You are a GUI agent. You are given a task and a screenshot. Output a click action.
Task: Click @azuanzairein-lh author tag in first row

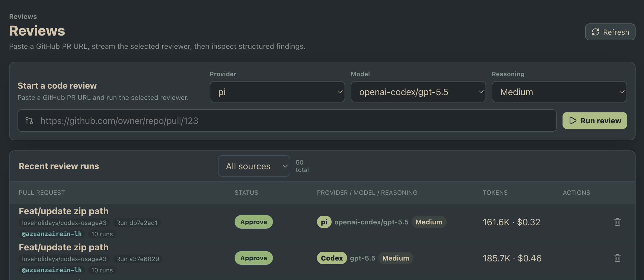(52, 234)
